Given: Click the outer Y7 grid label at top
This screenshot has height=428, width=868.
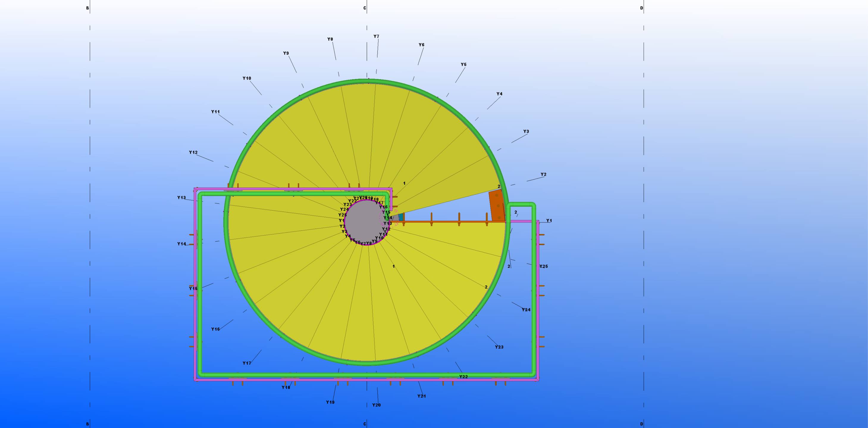Looking at the screenshot, I should pyautogui.click(x=376, y=36).
